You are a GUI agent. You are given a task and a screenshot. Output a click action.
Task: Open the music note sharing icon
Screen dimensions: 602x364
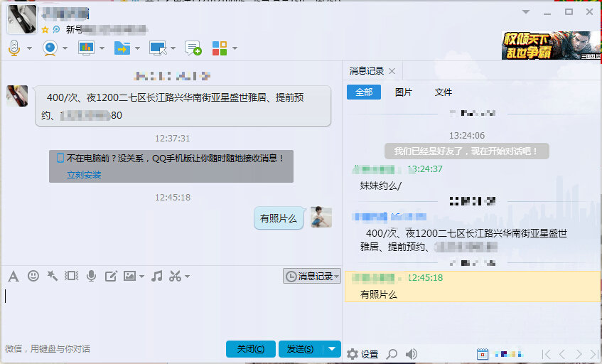coord(157,276)
